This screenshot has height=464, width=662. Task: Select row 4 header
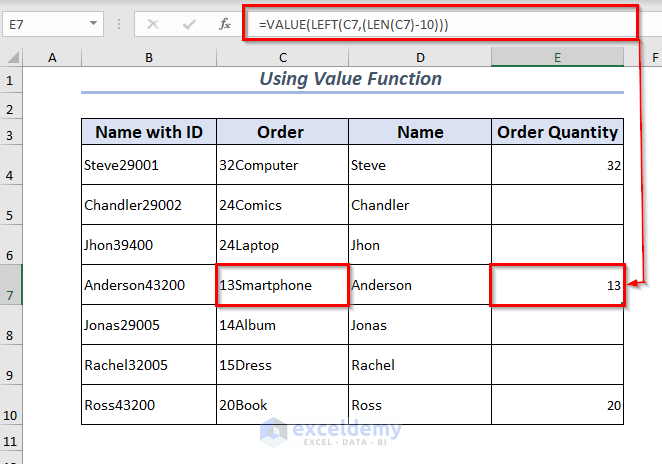(11, 165)
